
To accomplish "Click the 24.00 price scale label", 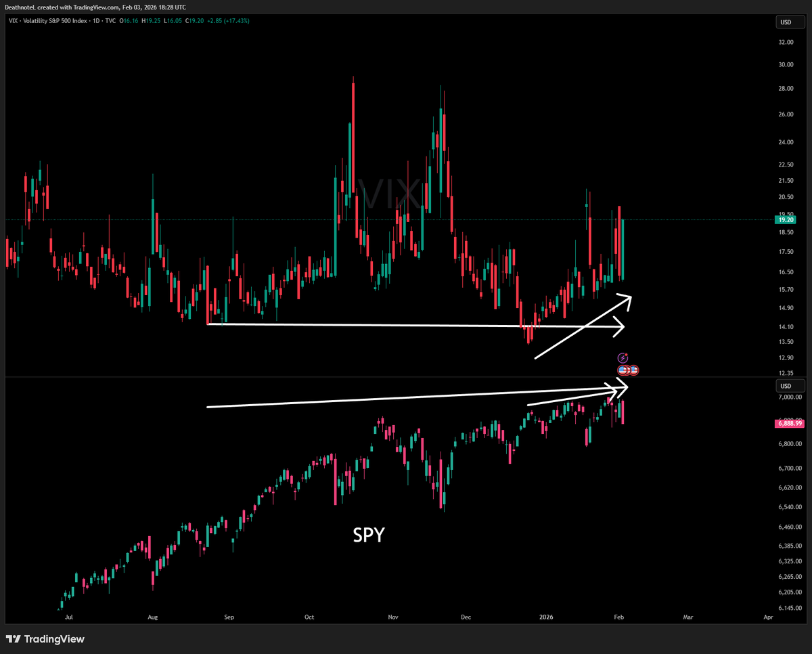I will click(x=786, y=142).
